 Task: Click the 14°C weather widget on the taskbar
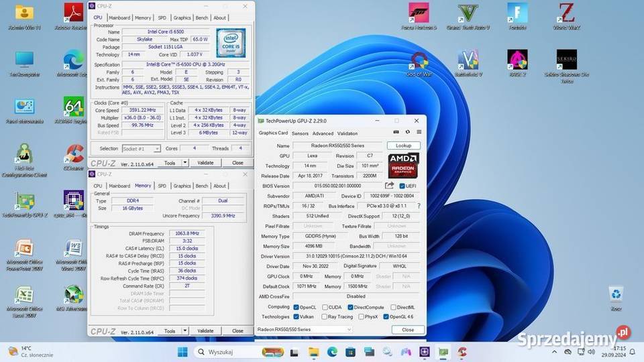pyautogui.click(x=31, y=352)
